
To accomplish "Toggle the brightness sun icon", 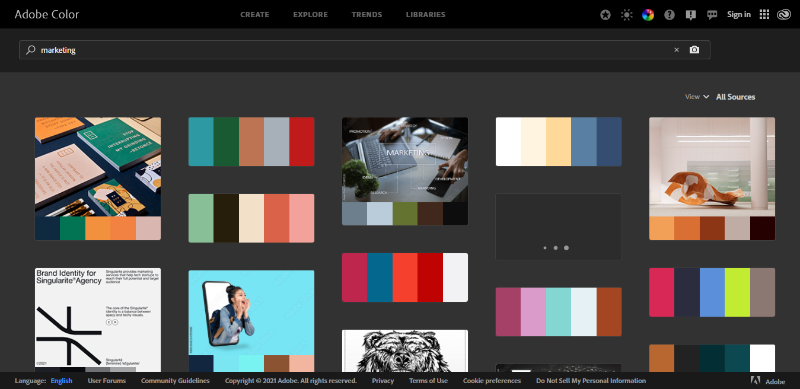I will click(x=627, y=15).
